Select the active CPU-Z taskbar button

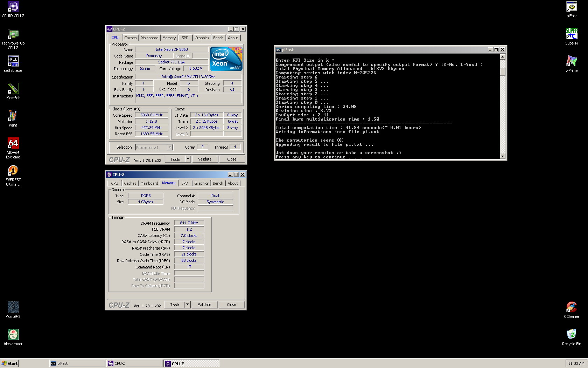point(191,363)
